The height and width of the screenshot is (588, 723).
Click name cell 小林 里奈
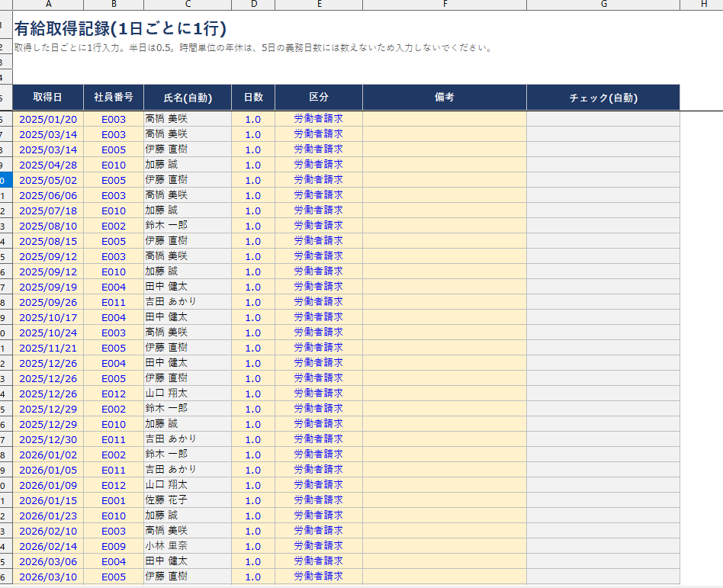[x=188, y=545]
